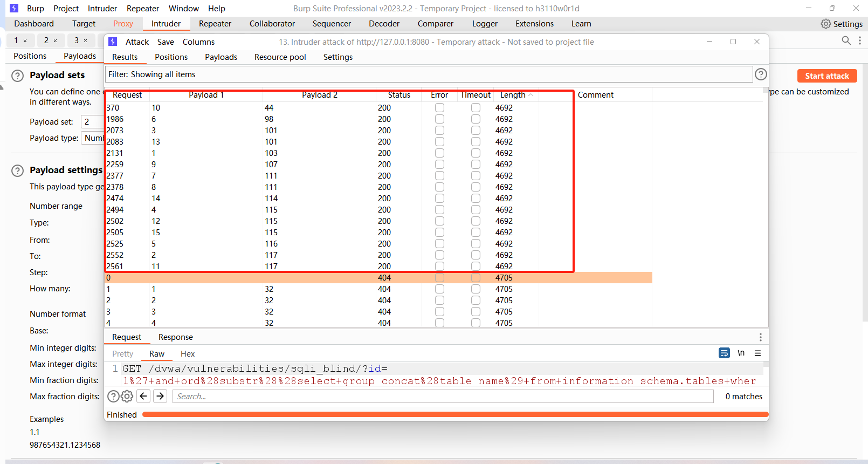Image resolution: width=868 pixels, height=464 pixels.
Task: Go to previous search match arrow
Action: (x=143, y=397)
